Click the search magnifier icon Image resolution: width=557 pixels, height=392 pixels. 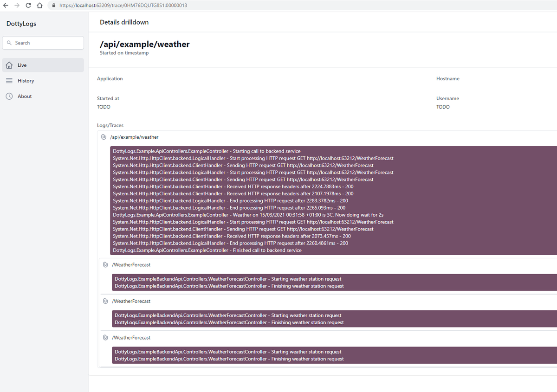(9, 43)
